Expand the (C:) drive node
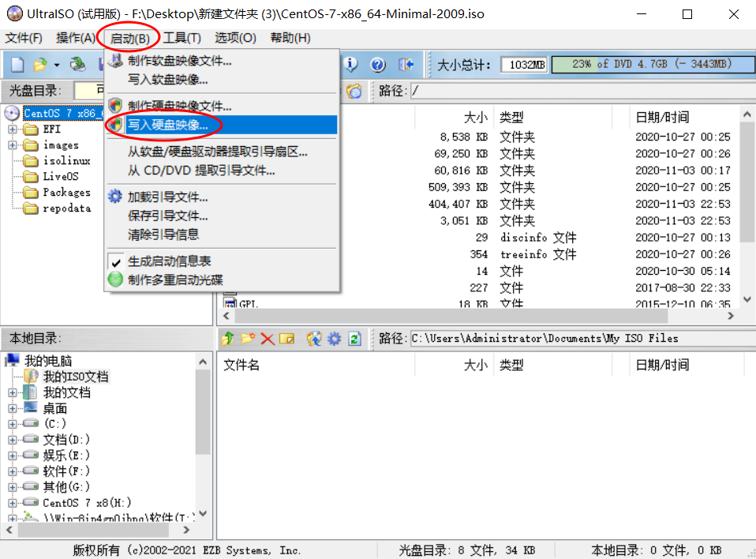This screenshot has width=756, height=559. point(13,424)
